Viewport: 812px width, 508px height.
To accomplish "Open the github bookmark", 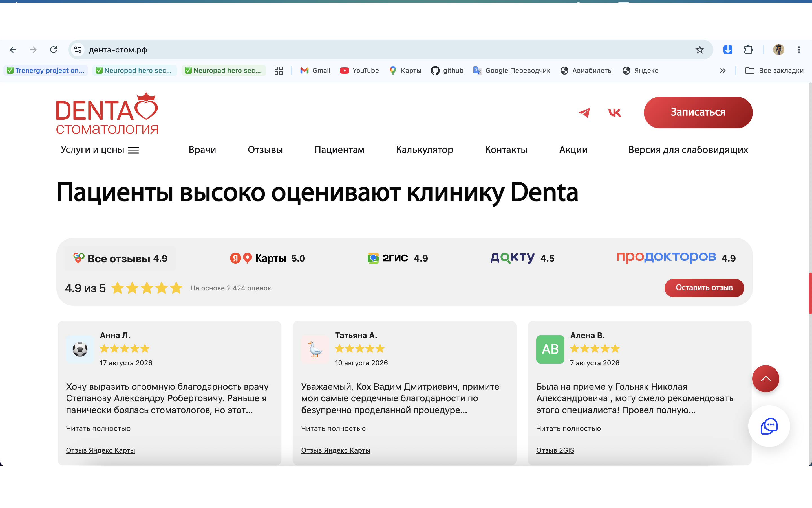I will point(447,71).
